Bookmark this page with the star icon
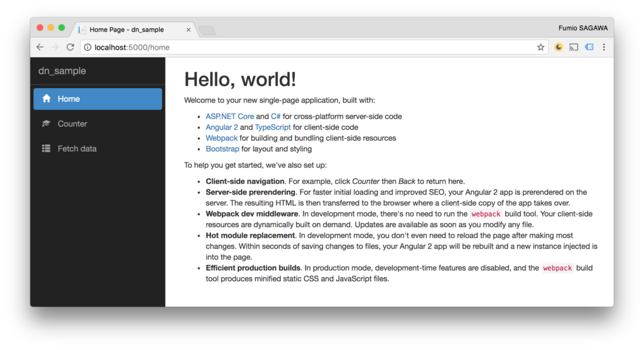The height and width of the screenshot is (350, 644). [540, 47]
